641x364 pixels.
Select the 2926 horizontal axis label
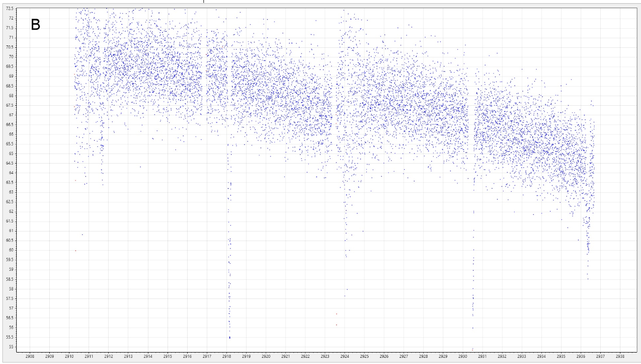point(384,356)
